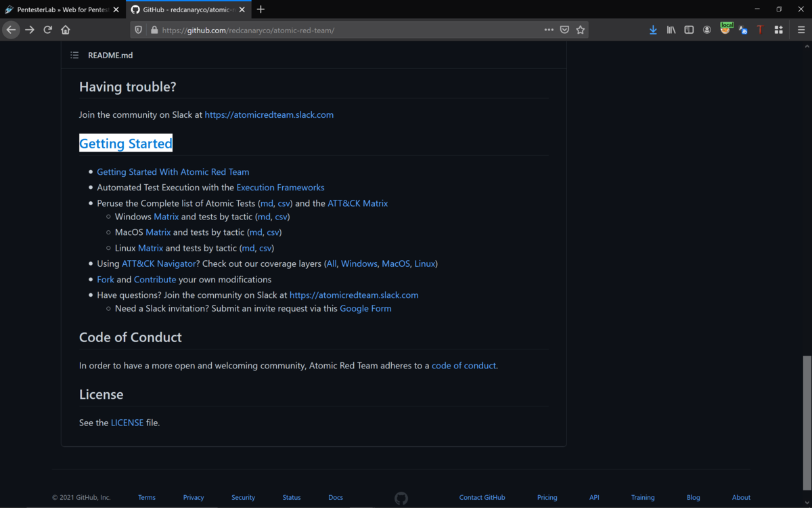Open the Library history and bookmarks icon
812x508 pixels.
(671, 30)
